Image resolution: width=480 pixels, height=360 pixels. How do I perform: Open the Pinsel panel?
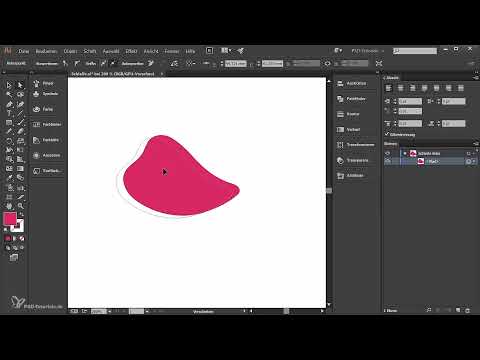tap(48, 83)
